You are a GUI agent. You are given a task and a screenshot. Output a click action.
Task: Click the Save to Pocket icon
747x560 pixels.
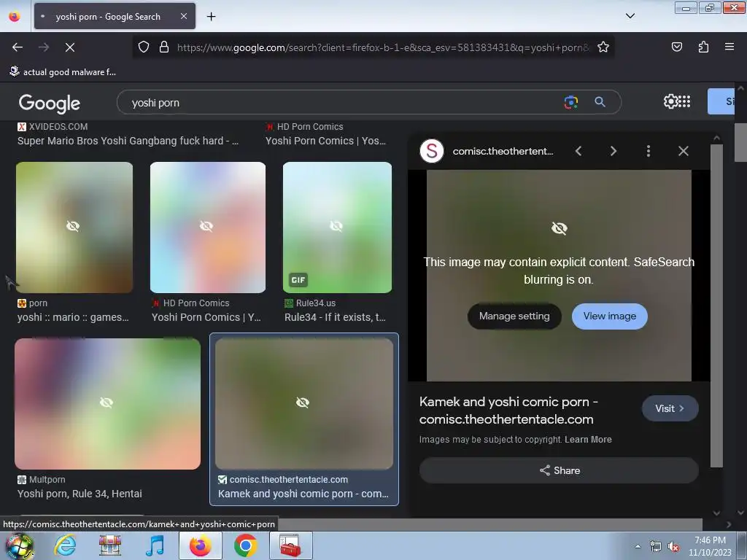(x=676, y=47)
